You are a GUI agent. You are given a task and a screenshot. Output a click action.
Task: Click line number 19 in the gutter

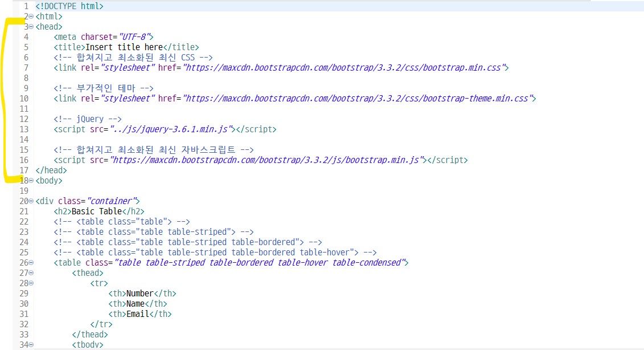click(x=24, y=191)
